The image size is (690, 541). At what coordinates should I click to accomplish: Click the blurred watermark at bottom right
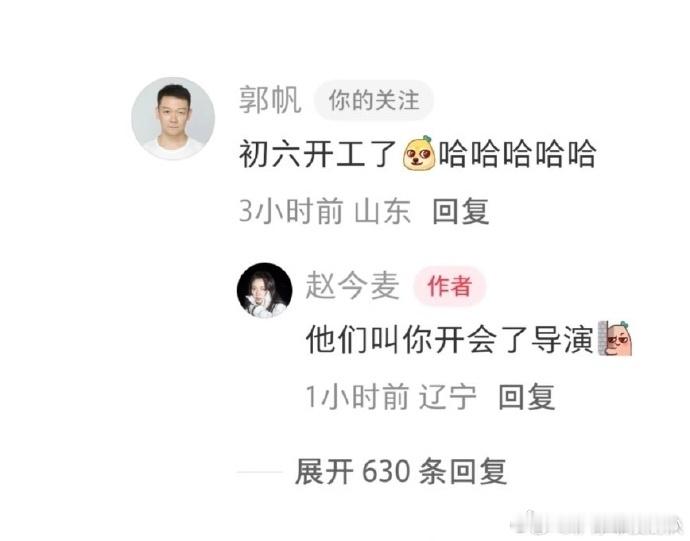(596, 524)
